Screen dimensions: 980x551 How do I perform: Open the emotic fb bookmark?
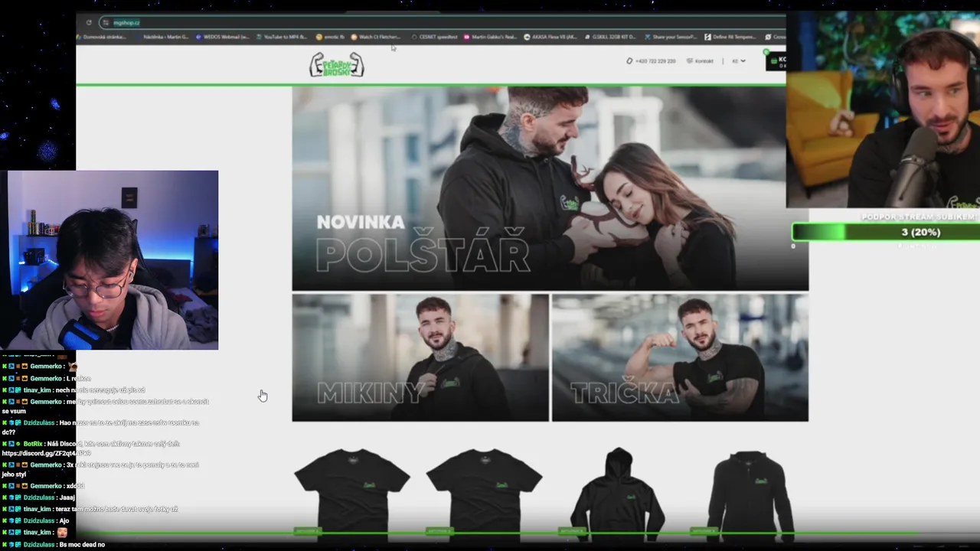point(331,37)
